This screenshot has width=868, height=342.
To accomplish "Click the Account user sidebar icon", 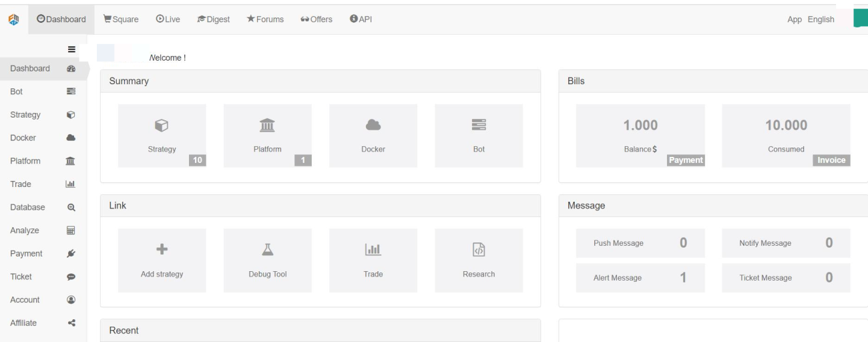I will click(71, 300).
